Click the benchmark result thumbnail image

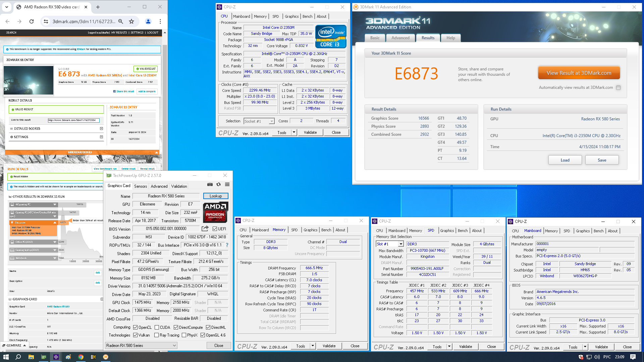pos(29,80)
